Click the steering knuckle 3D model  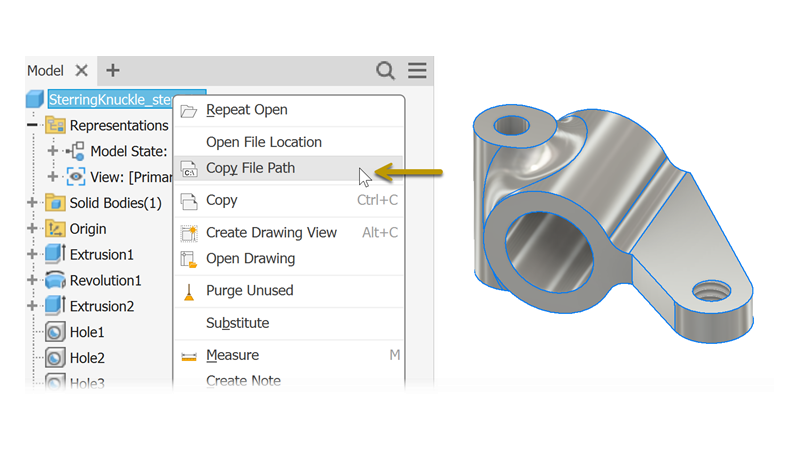[612, 223]
